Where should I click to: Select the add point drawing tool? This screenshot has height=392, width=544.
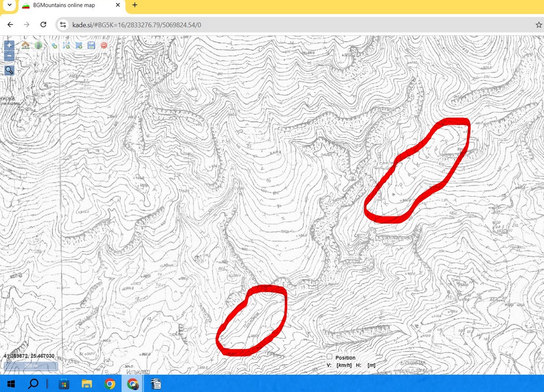54,45
